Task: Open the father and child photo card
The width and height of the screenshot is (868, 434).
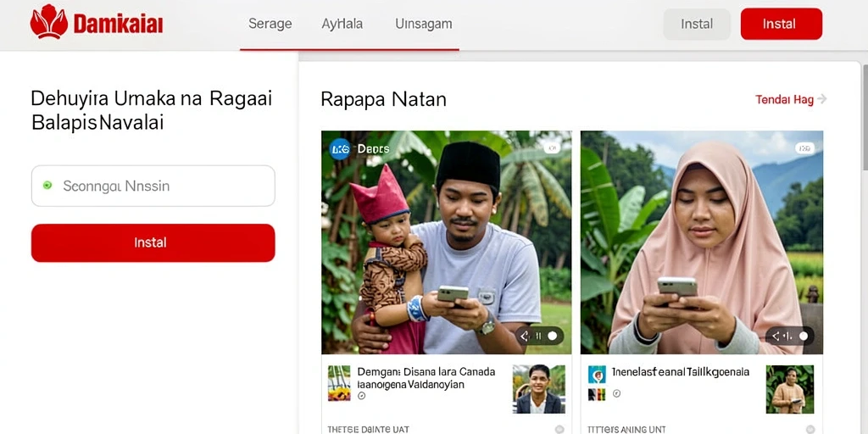Action: [446, 242]
